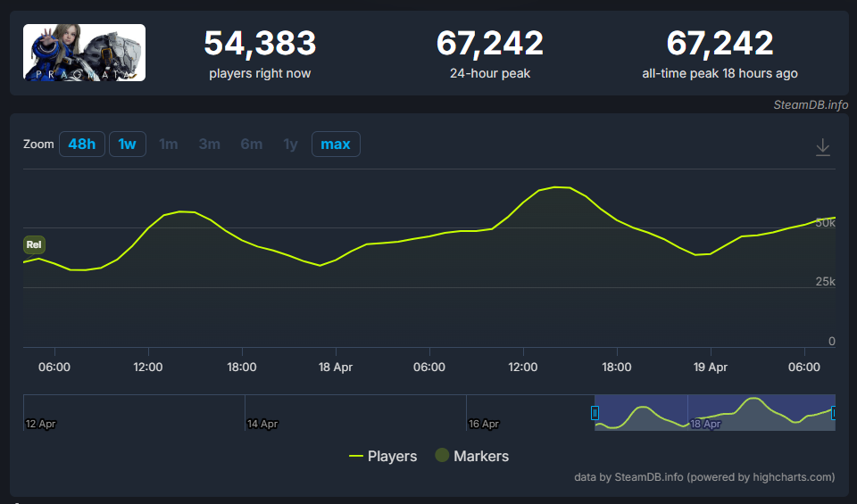Click the left navigator range handle
The height and width of the screenshot is (504, 857).
click(x=595, y=412)
